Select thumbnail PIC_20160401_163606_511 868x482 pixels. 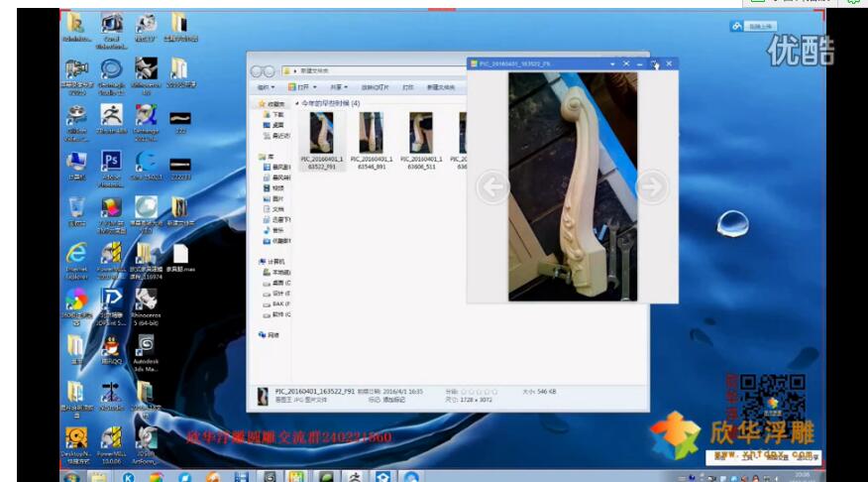[x=421, y=140]
